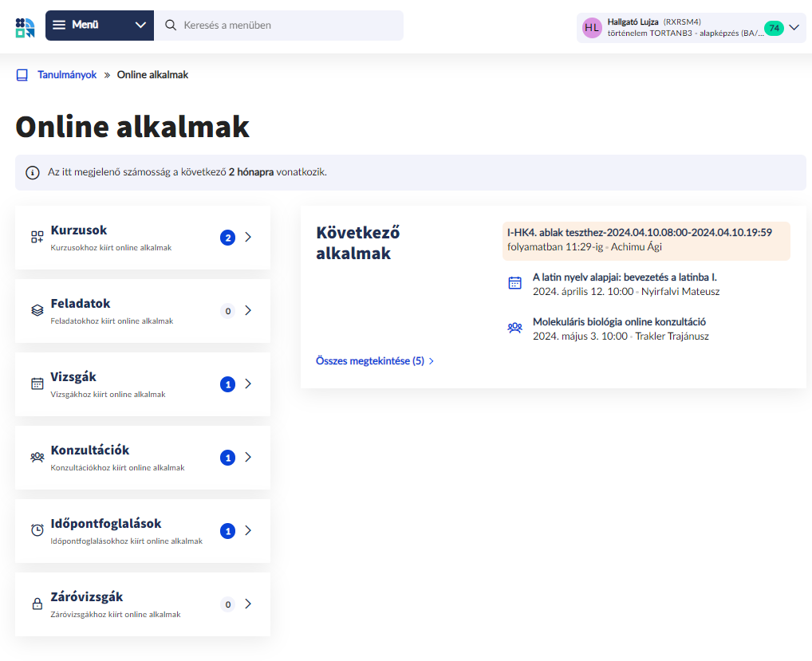
Task: Select the Feladatok layers icon
Action: (x=37, y=309)
